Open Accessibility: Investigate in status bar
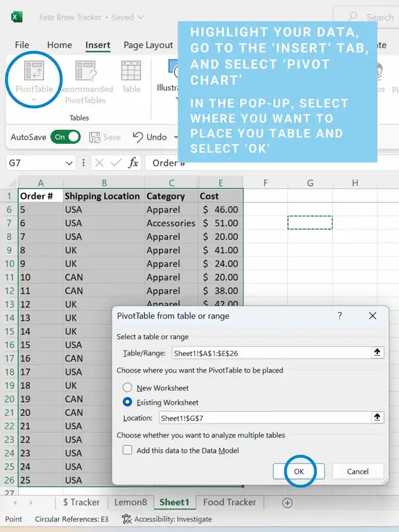The height and width of the screenshot is (532, 399). (x=167, y=519)
